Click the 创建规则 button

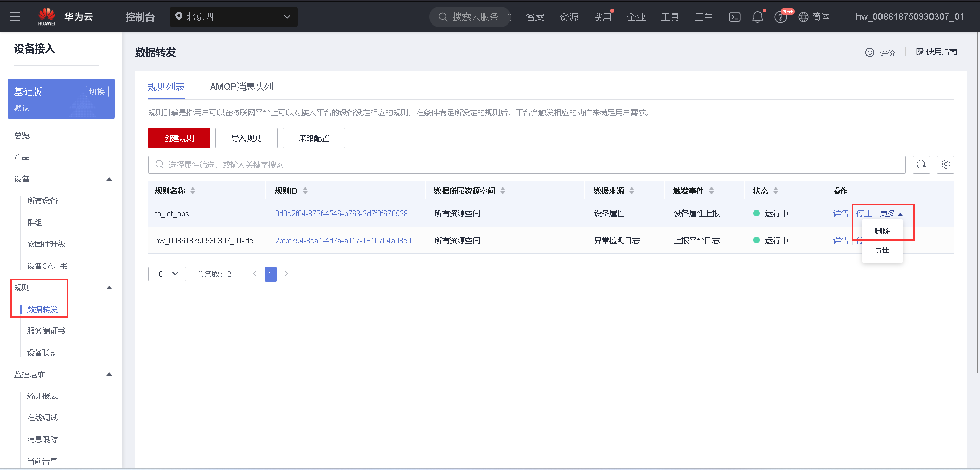pyautogui.click(x=179, y=138)
